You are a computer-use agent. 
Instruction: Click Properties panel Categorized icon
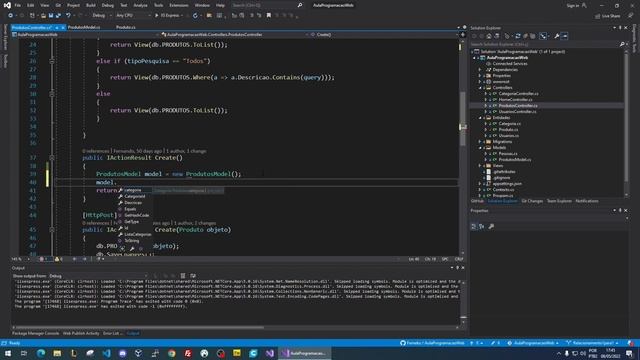coord(474,227)
